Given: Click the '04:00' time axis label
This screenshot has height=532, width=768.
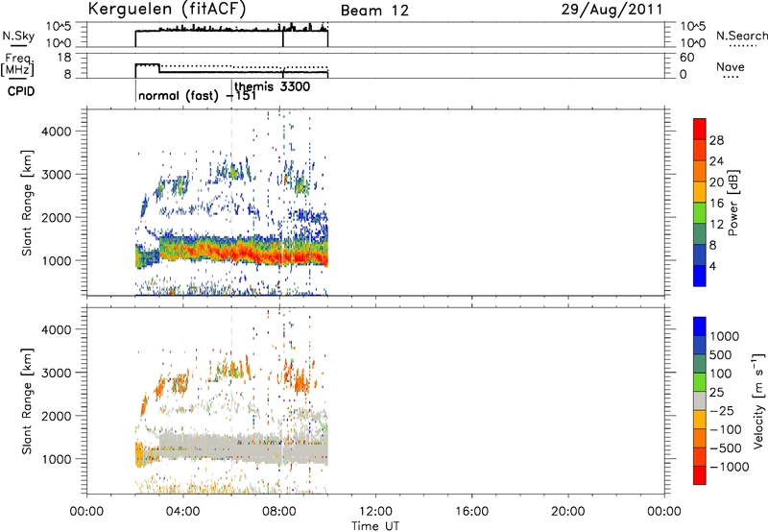Looking at the screenshot, I should 182,512.
